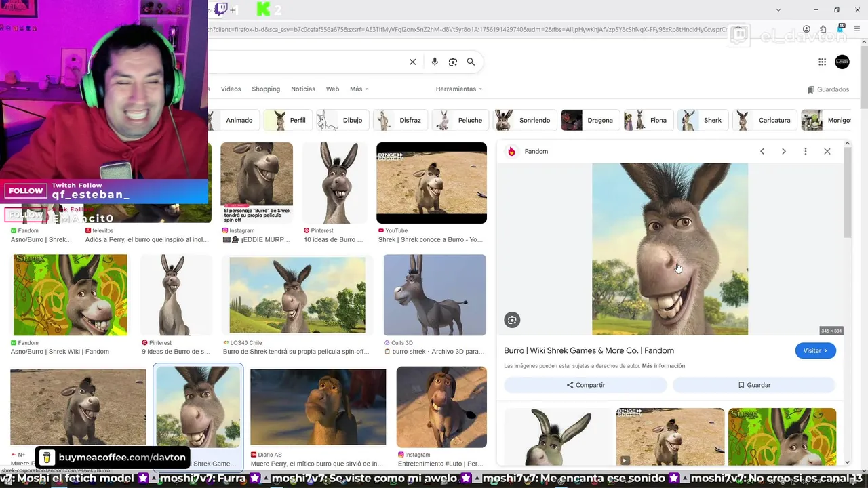This screenshot has height=488, width=868.
Task: Clear the search box with X icon
Action: pos(412,62)
